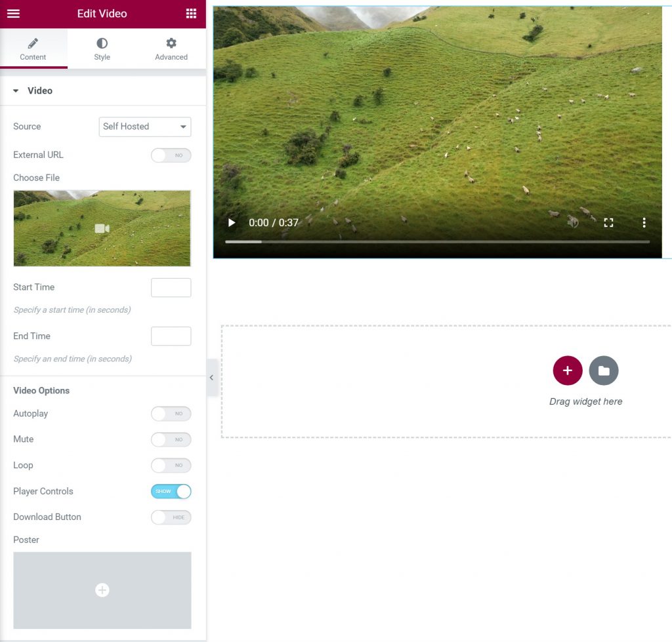The width and height of the screenshot is (672, 642).
Task: Open the hamburger menu in header
Action: (x=13, y=14)
